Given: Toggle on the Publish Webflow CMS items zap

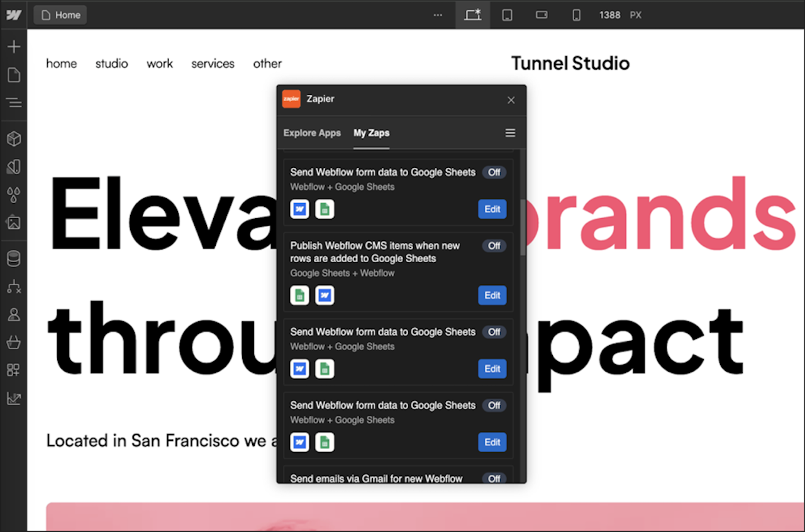Looking at the screenshot, I should pos(494,246).
